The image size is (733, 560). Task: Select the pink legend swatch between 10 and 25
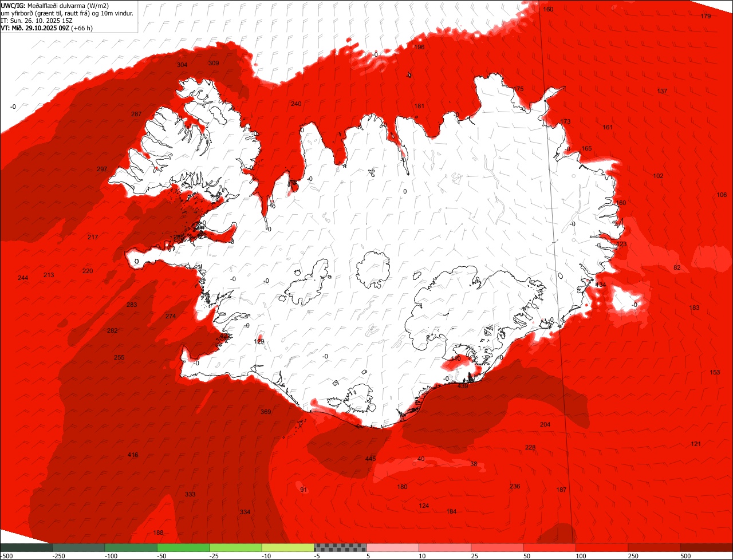(444, 547)
